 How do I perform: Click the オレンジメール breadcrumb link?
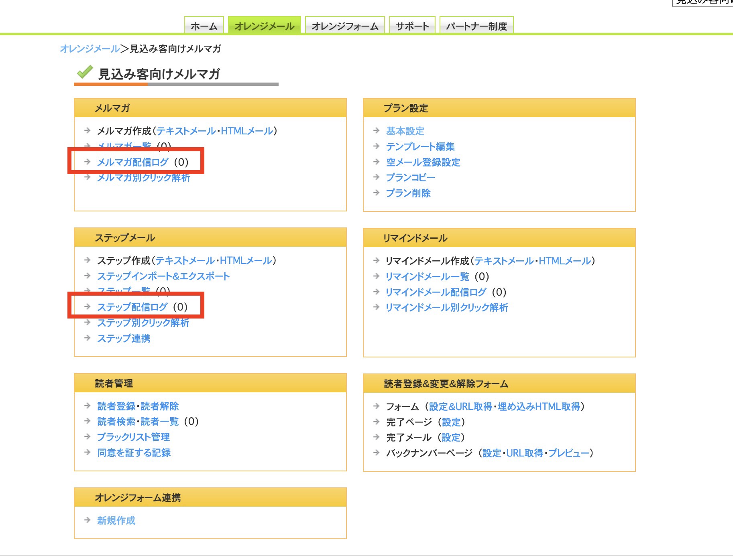(90, 49)
